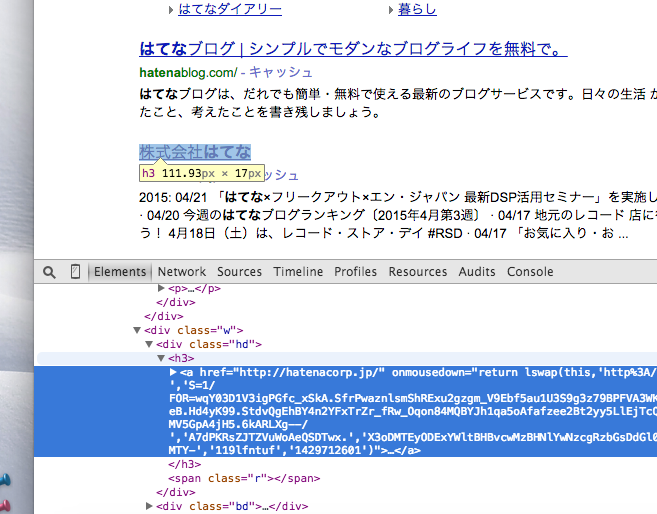657x514 pixels.
Task: Open the キャッシュ link beside hatenablog.com
Action: (x=281, y=72)
